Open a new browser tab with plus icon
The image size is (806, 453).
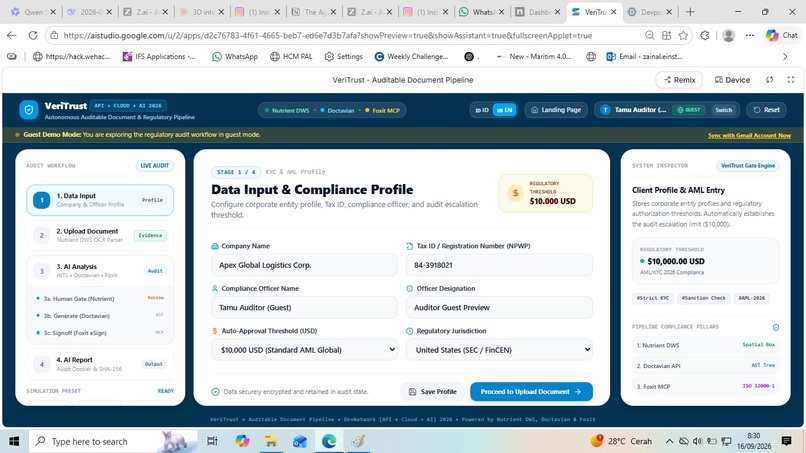tap(690, 12)
